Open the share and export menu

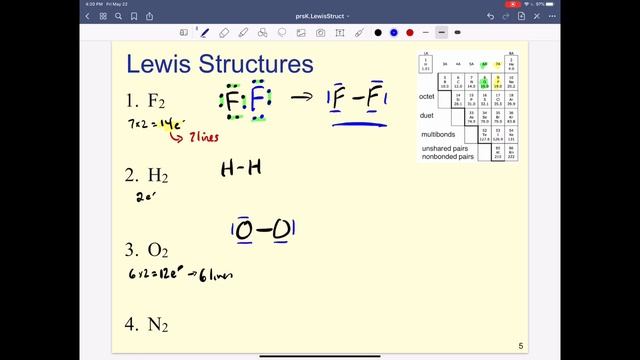tap(149, 16)
